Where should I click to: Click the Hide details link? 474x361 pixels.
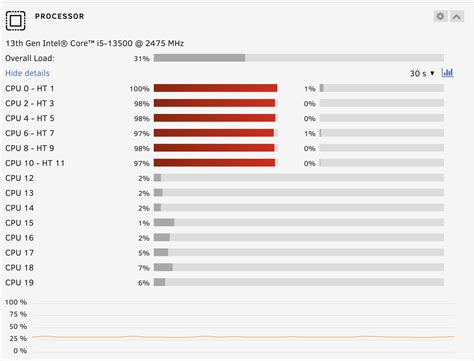27,73
